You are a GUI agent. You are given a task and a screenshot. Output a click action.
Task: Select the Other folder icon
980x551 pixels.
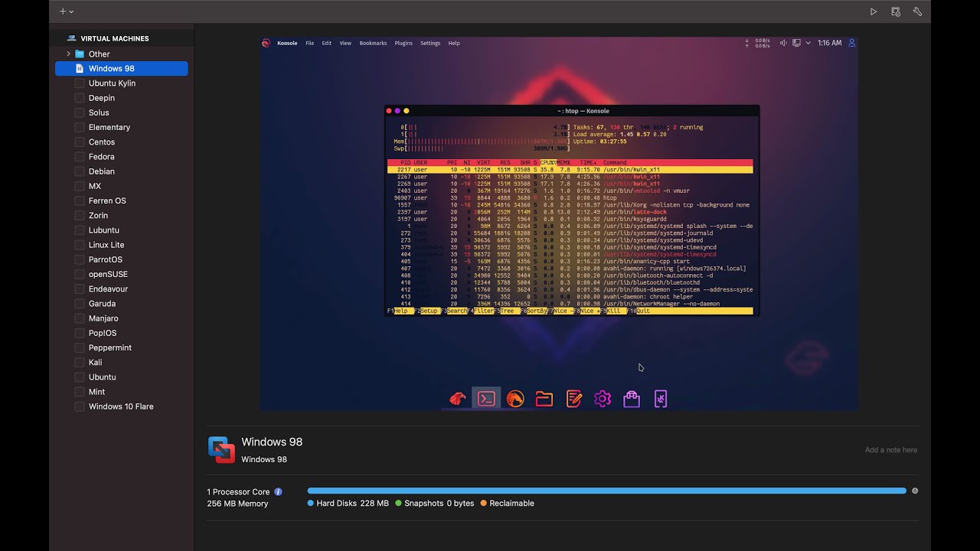(80, 54)
